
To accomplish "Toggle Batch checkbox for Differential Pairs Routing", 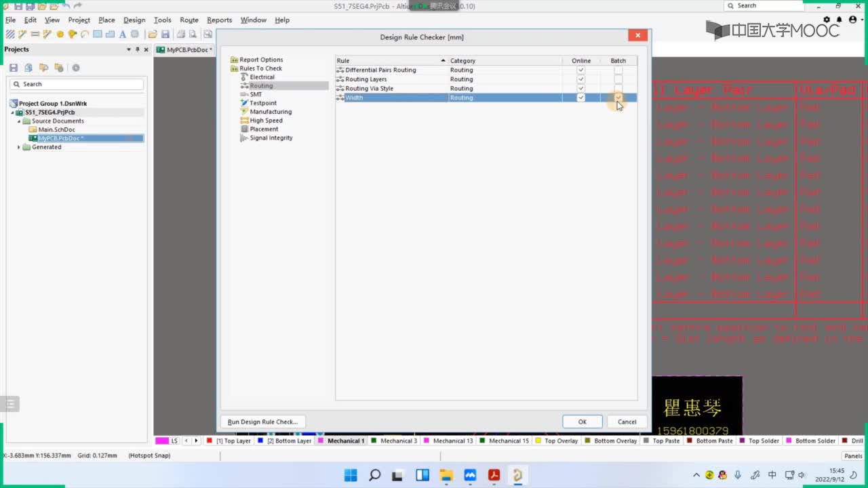I will [x=618, y=70].
